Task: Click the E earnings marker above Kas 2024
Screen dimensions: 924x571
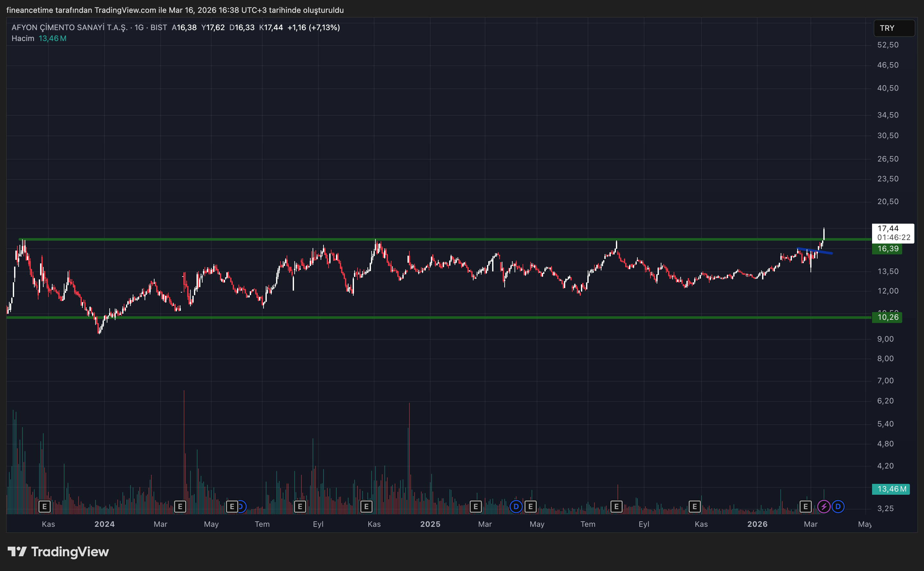Action: [x=366, y=506]
